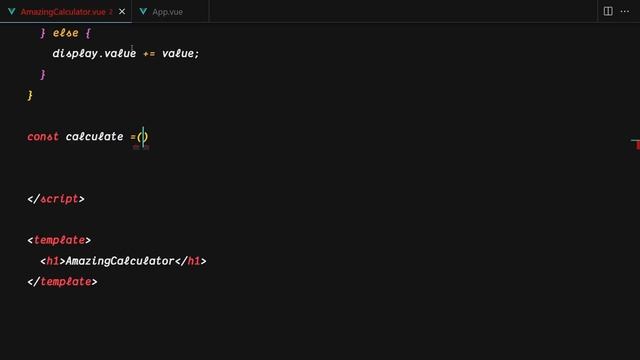
Task: Click the Vue icon on App.vue tab
Action: (x=143, y=12)
